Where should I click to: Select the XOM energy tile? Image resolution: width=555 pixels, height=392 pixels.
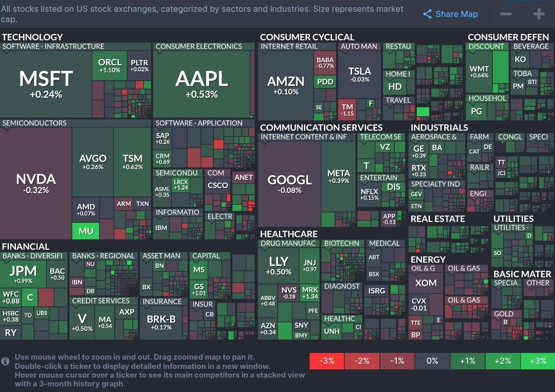tap(426, 283)
